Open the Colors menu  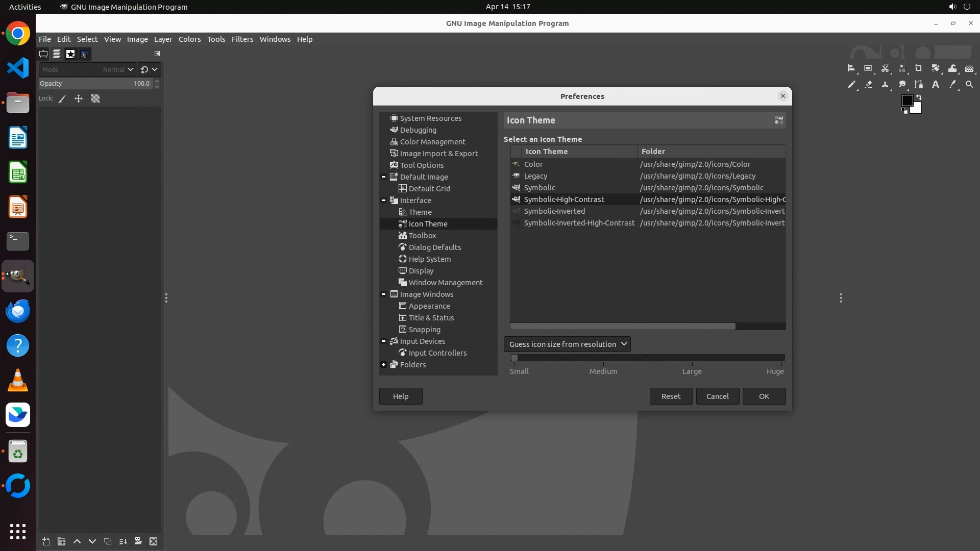(189, 39)
